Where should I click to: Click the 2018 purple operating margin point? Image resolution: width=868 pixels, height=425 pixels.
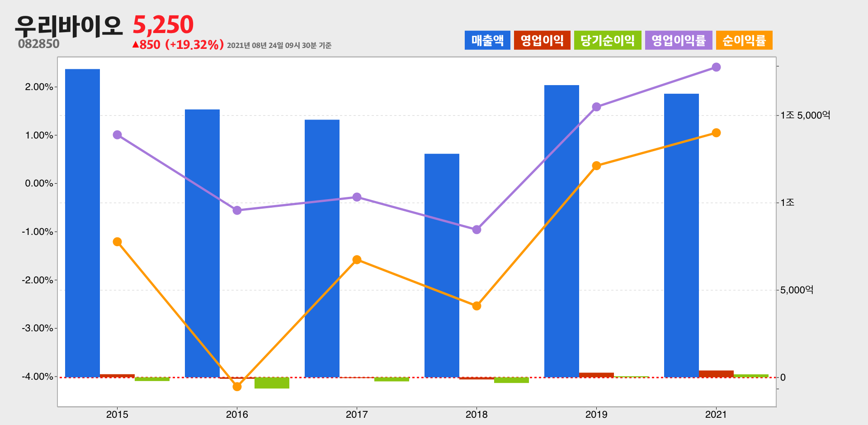click(476, 229)
